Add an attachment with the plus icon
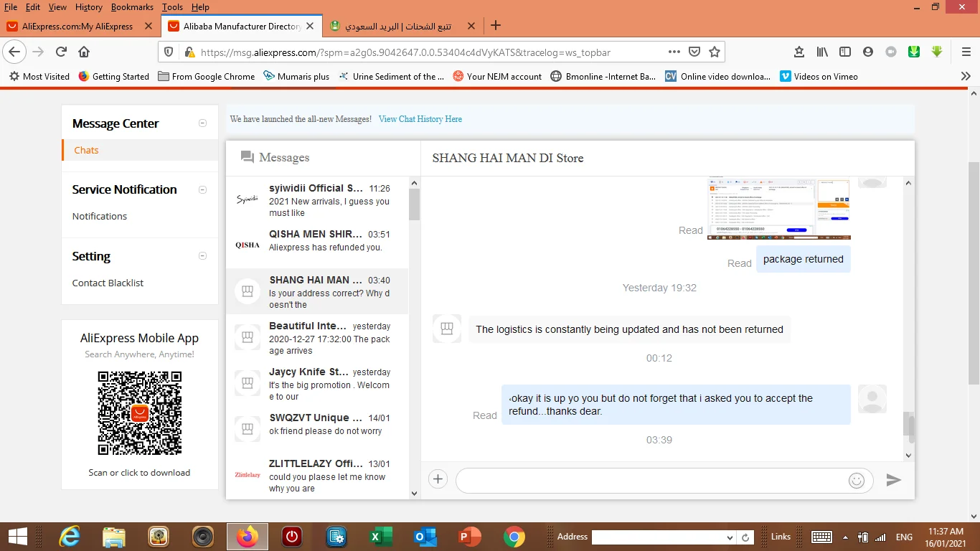This screenshot has width=980, height=551. click(x=438, y=479)
